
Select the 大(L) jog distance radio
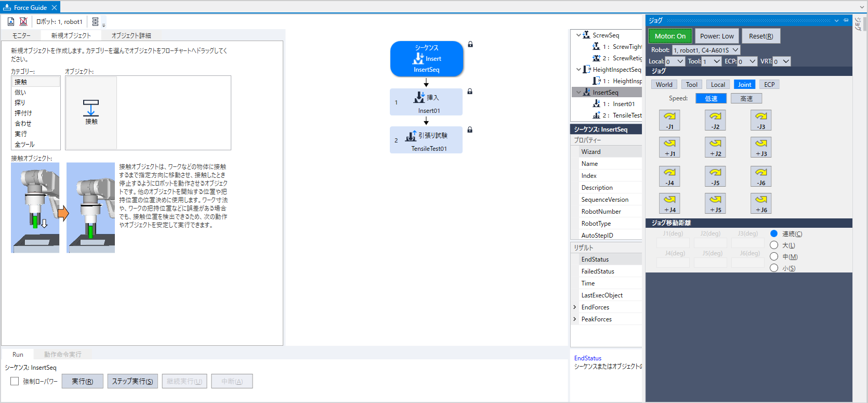click(774, 245)
